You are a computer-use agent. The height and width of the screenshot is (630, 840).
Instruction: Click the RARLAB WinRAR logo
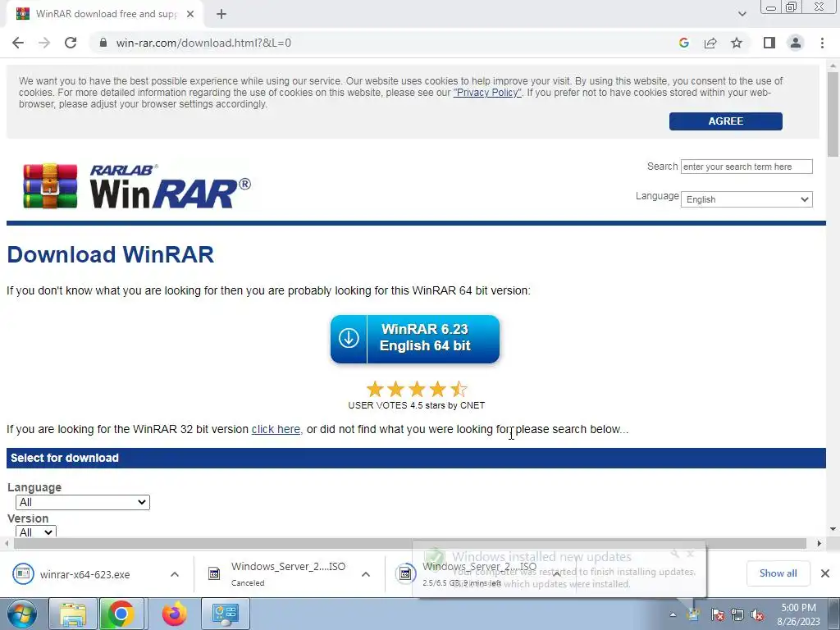[x=137, y=186]
